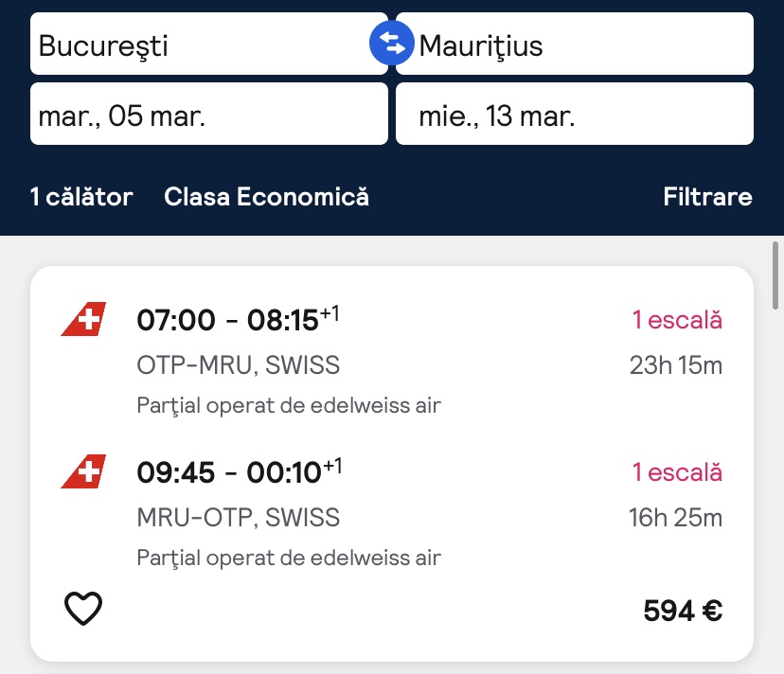This screenshot has height=674, width=784.
Task: Save flight to favorites with heart icon
Action: (83, 609)
